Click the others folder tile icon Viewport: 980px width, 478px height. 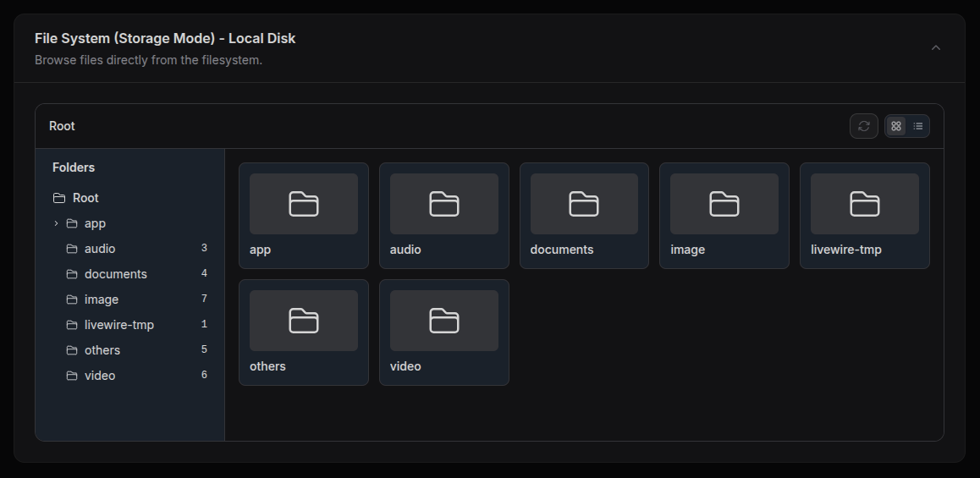[303, 321]
